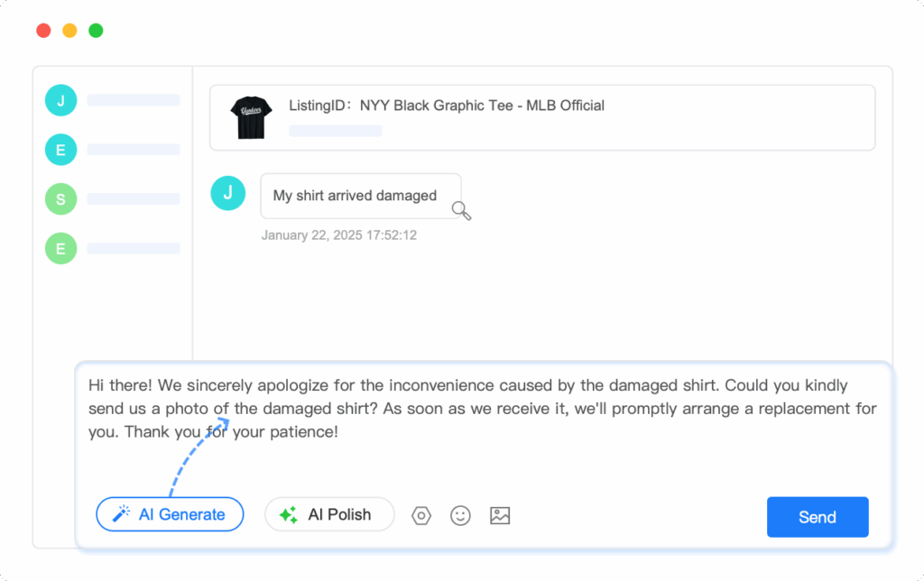
Task: Click the green zoom traffic light button
Action: [95, 30]
